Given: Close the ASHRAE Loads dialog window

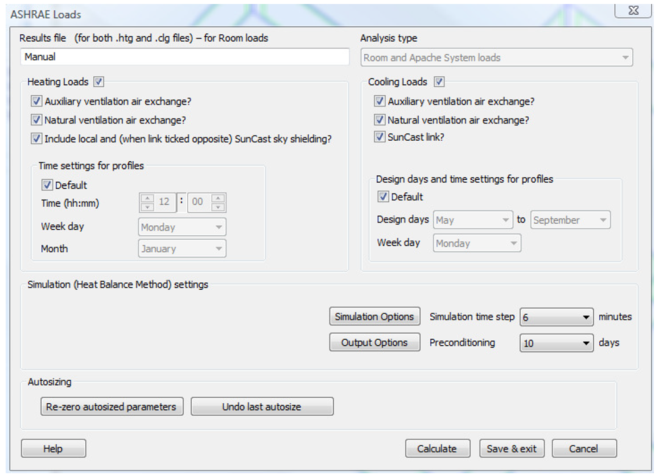Looking at the screenshot, I should 631,12.
